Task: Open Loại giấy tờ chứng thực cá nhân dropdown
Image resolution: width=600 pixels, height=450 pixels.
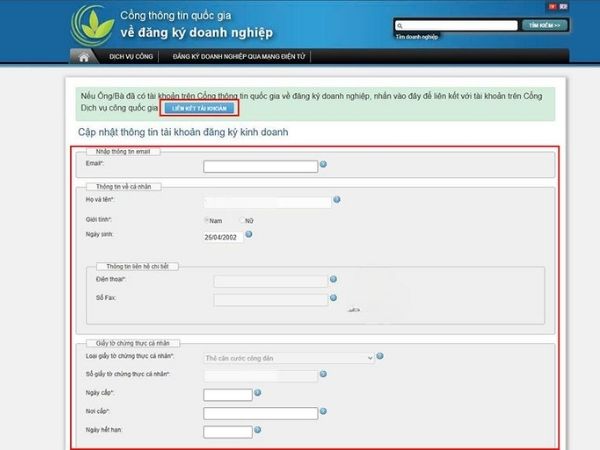Action: (x=288, y=358)
